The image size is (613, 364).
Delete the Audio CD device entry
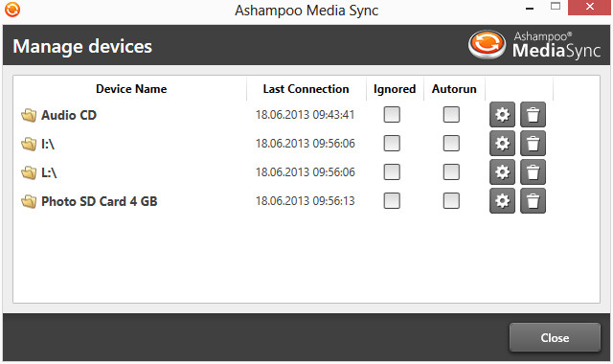point(533,115)
